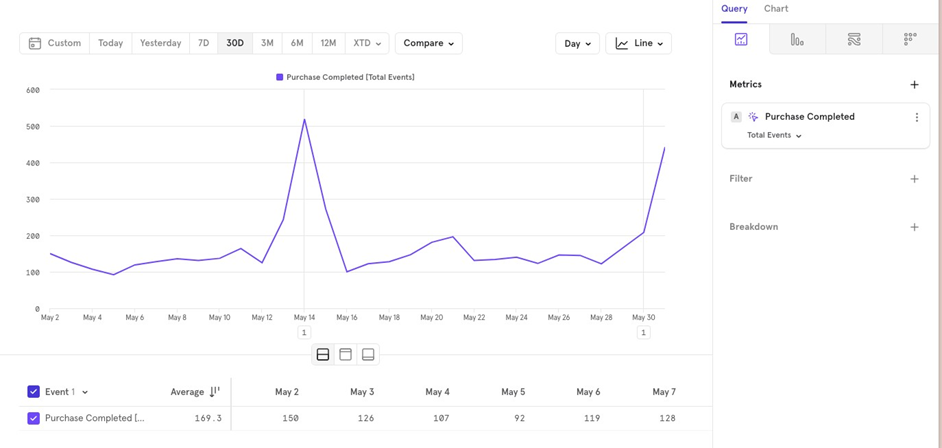Sort table by Average column
This screenshot has width=942, height=448.
pyautogui.click(x=214, y=392)
